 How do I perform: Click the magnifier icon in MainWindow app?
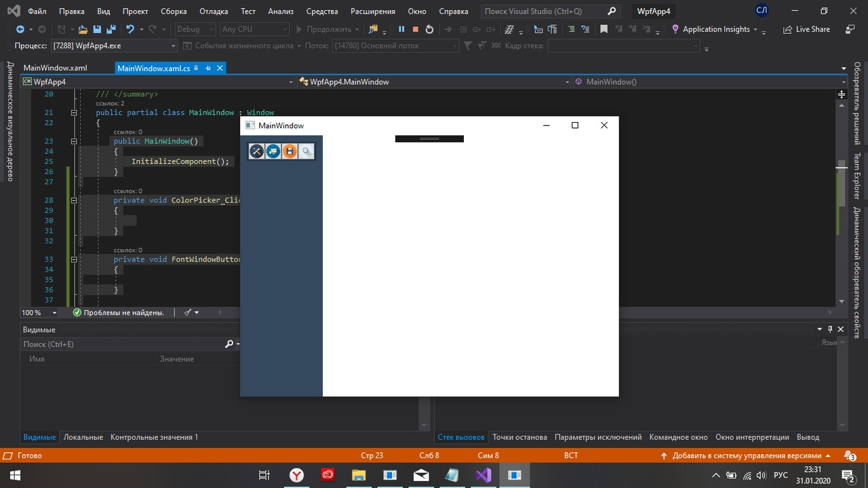point(307,151)
